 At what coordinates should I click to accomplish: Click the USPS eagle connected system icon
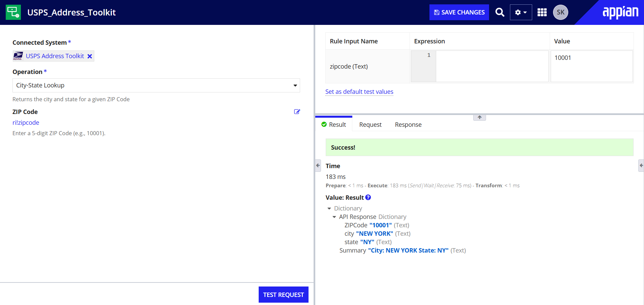pos(18,56)
